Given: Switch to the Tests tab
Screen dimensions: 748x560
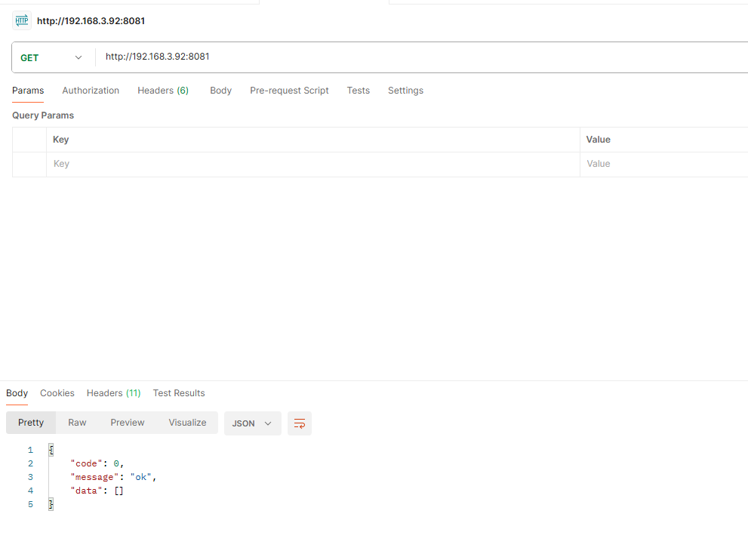Looking at the screenshot, I should [x=359, y=91].
